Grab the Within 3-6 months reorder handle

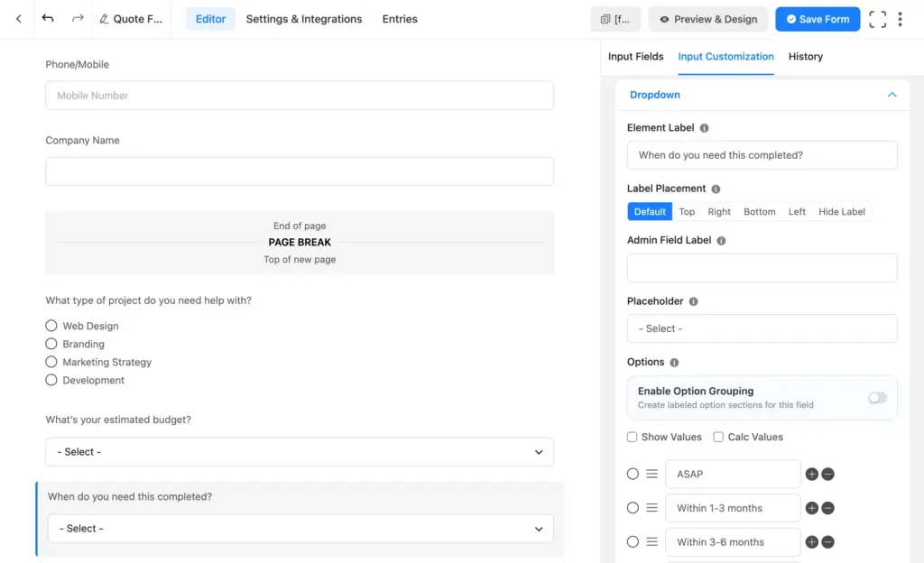point(651,542)
